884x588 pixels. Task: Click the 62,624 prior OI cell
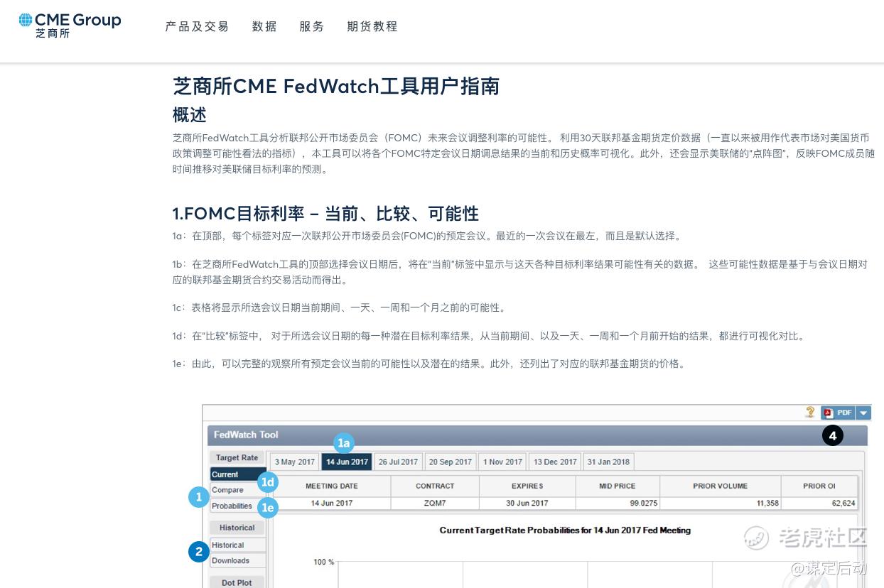pyautogui.click(x=819, y=503)
